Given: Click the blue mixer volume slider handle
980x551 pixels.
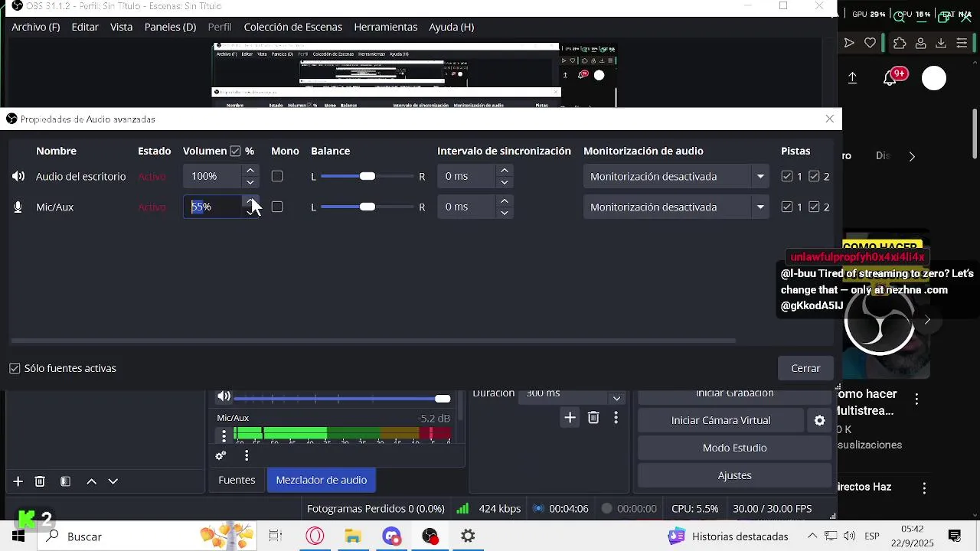Looking at the screenshot, I should pos(443,399).
